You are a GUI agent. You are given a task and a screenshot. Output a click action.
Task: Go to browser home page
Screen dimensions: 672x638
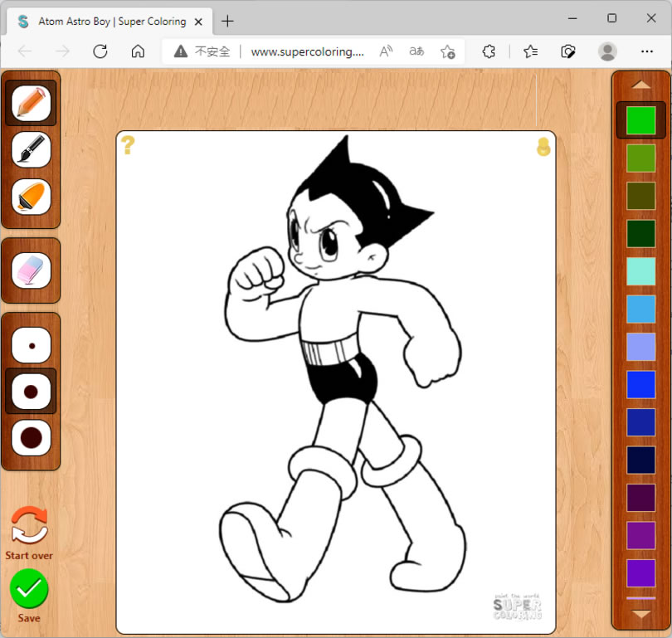(x=138, y=51)
